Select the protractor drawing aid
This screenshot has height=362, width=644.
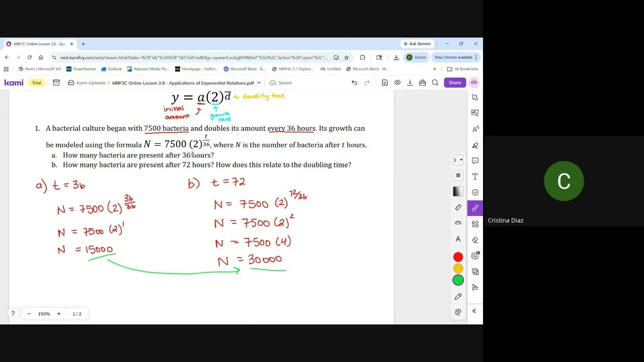tap(458, 223)
